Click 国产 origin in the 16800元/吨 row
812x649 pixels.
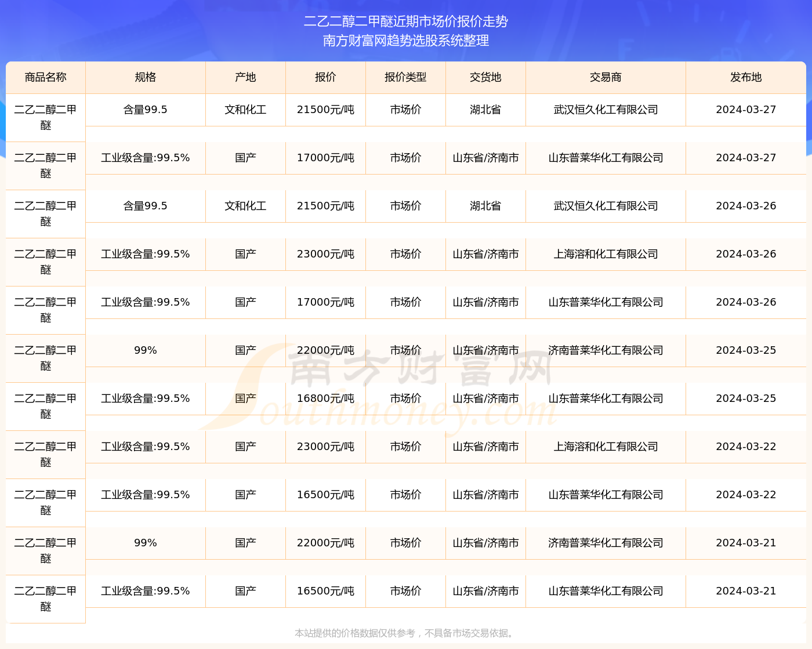coord(245,398)
